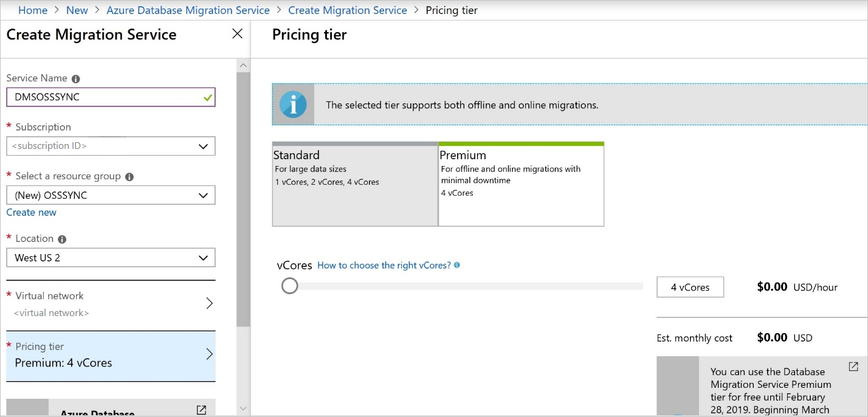Click the Service Name info icon
This screenshot has height=417, width=868.
pyautogui.click(x=76, y=79)
